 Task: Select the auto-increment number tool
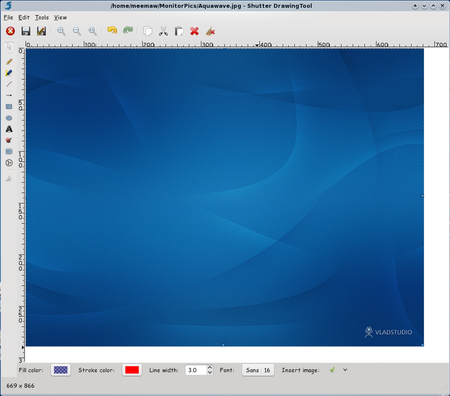9,163
